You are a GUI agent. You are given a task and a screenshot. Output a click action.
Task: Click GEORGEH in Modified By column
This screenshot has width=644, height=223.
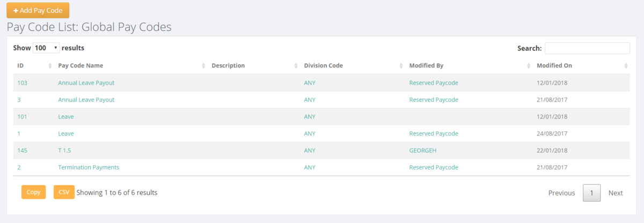click(422, 151)
